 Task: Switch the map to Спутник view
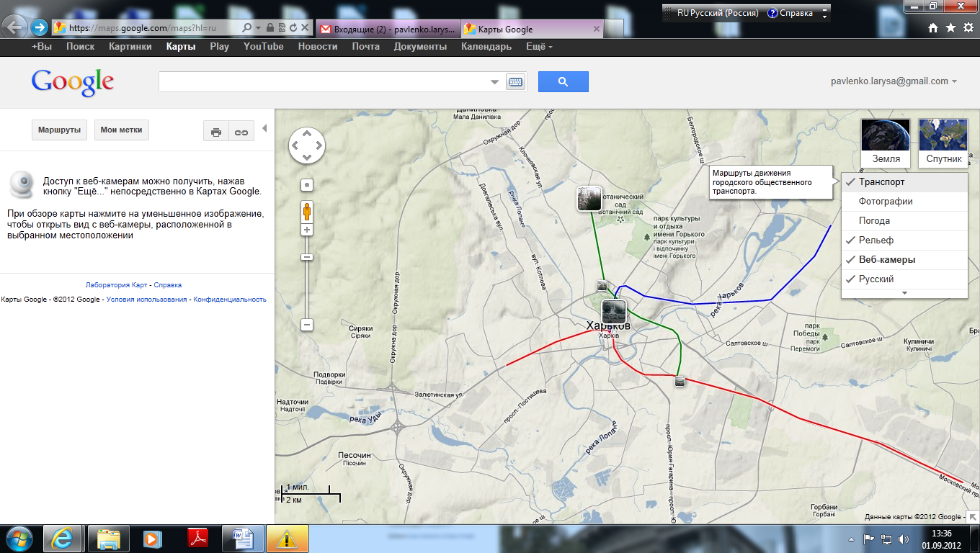point(944,143)
